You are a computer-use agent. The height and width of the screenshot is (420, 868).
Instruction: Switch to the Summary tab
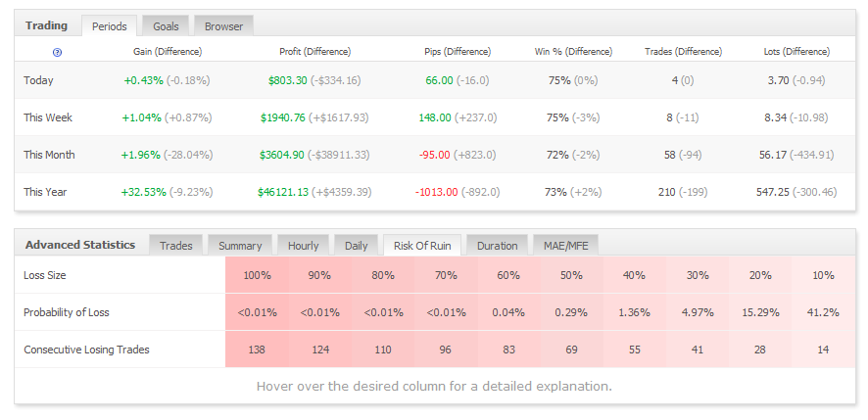click(x=240, y=246)
